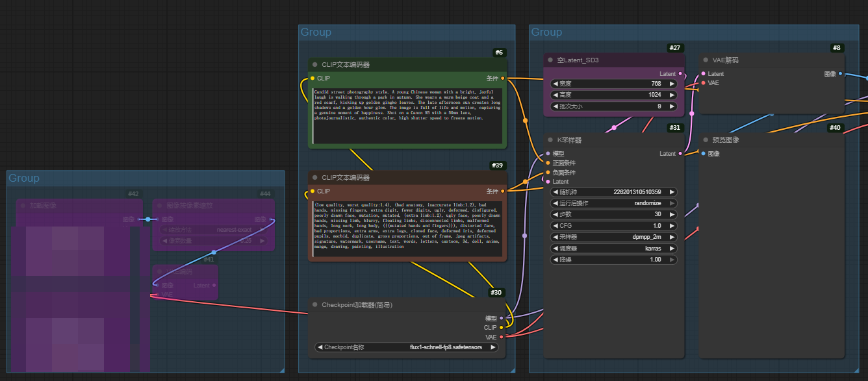Click 模型 output socket on Checkpoint加载器
The width and height of the screenshot is (868, 381).
(x=501, y=318)
